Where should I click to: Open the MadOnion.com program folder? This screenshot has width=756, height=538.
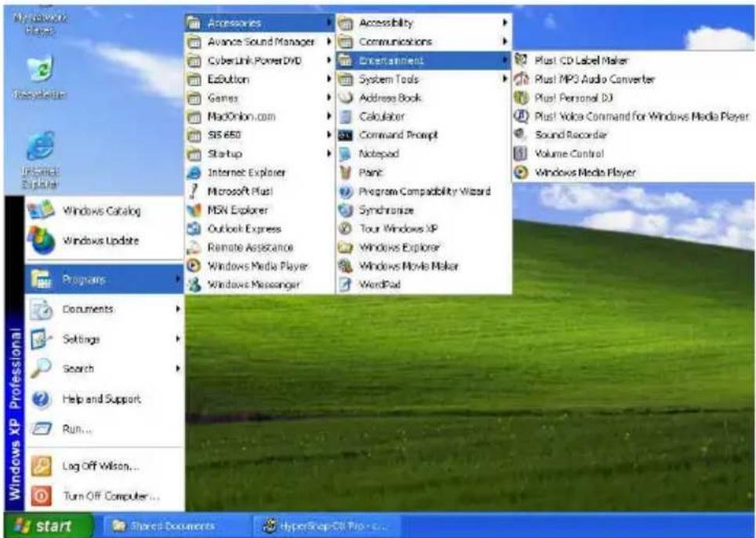[259, 117]
